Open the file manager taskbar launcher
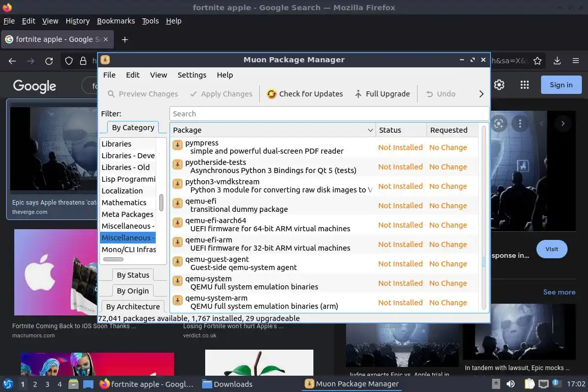Screen dimensions: 588x392 point(73,384)
